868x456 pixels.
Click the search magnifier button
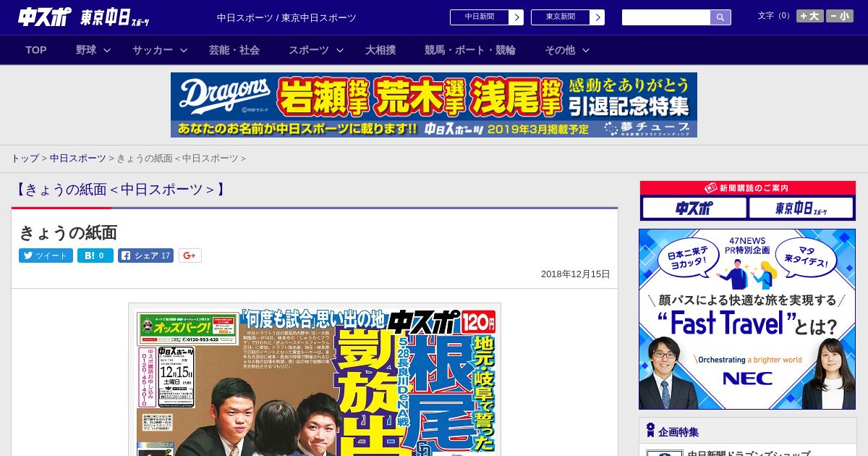point(720,17)
